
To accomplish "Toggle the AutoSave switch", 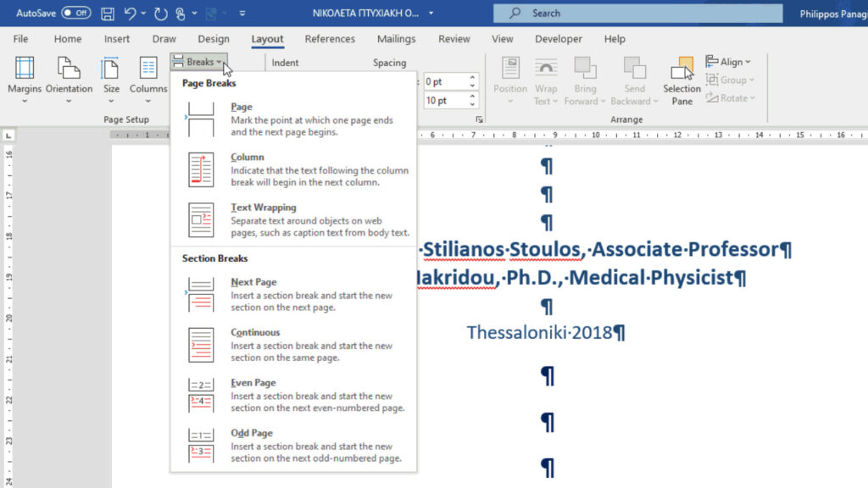I will [75, 14].
